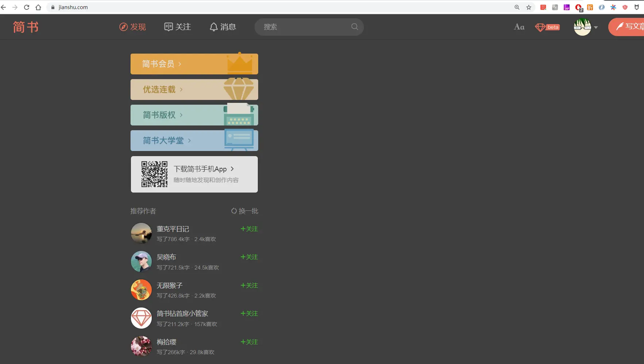Follow 董克平日记 with the 关注 button
The width and height of the screenshot is (644, 364).
coord(249,229)
